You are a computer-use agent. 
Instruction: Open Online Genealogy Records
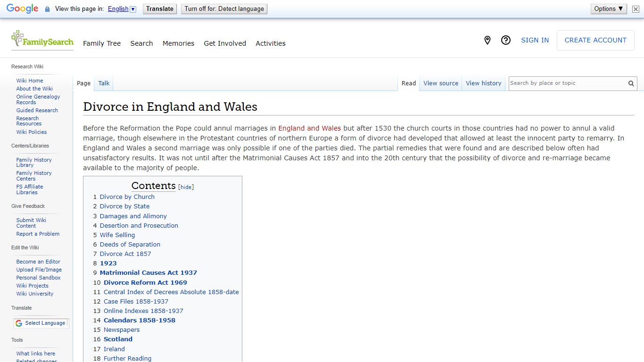click(x=38, y=99)
